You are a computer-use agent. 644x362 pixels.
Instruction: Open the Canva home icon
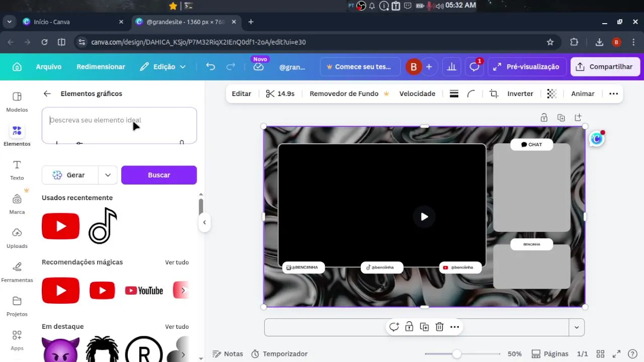click(17, 67)
